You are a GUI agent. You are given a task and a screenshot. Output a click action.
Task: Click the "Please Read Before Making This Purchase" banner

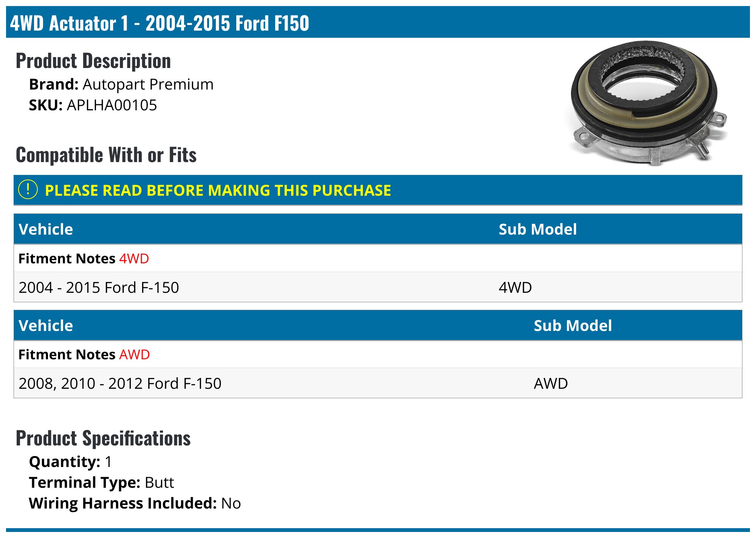point(218,190)
